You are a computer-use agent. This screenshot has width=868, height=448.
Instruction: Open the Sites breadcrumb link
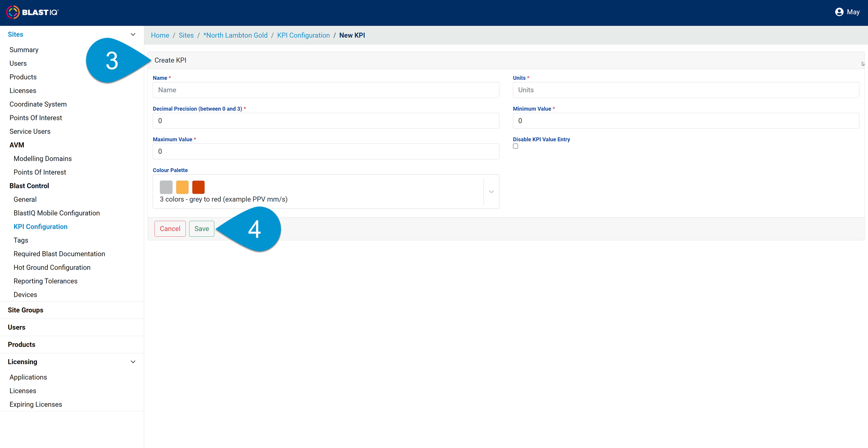click(x=186, y=35)
